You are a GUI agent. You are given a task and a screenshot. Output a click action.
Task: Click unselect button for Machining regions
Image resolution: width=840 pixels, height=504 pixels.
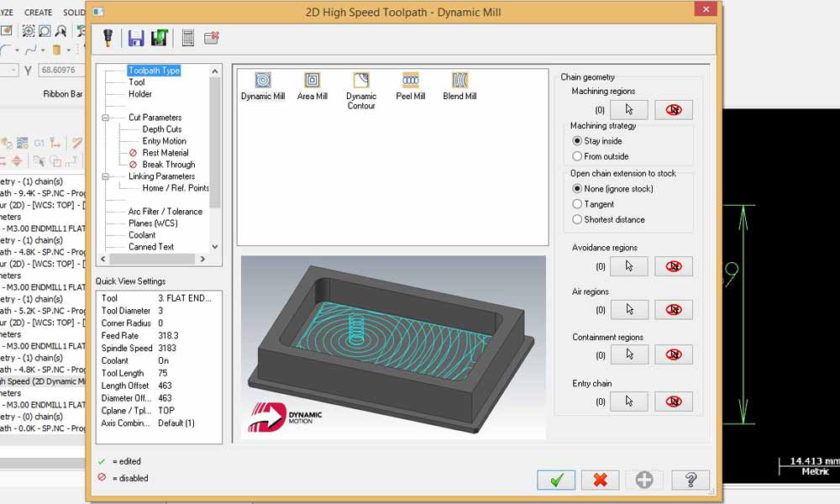(x=674, y=110)
